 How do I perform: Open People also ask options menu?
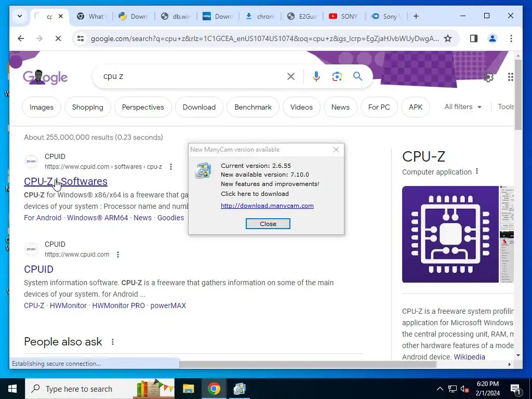[113, 342]
